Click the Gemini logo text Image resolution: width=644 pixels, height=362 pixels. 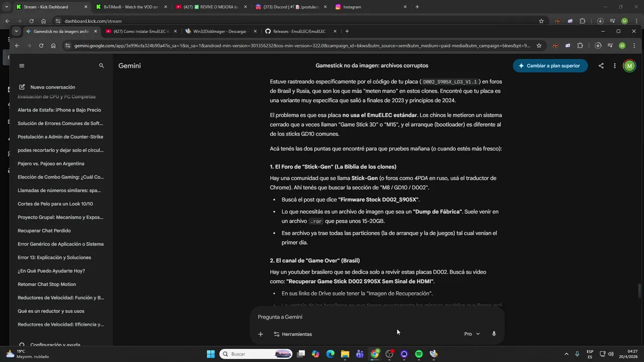point(129,66)
